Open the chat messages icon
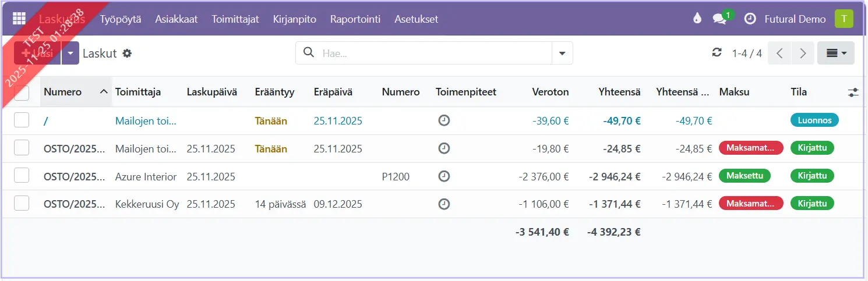The height and width of the screenshot is (281, 868). click(719, 19)
